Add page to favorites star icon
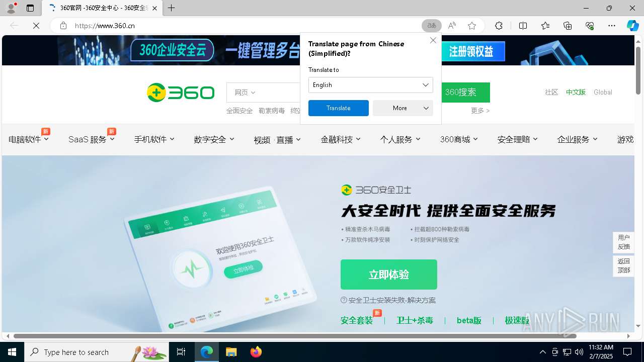 (472, 26)
